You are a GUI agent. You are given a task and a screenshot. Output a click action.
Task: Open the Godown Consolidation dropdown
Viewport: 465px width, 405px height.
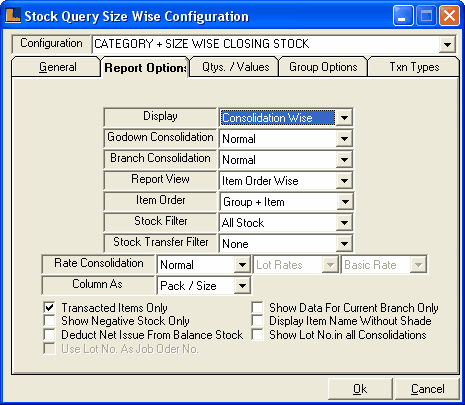[344, 139]
